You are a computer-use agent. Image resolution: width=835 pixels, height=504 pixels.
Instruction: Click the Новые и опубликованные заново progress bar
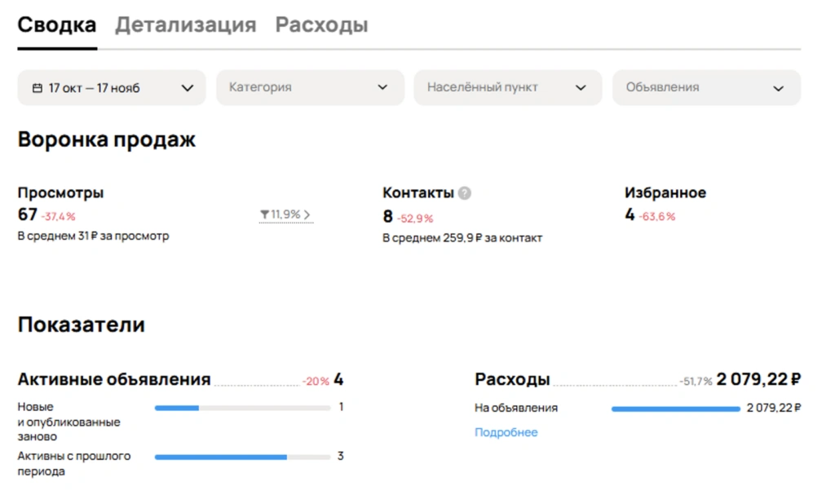coord(242,408)
